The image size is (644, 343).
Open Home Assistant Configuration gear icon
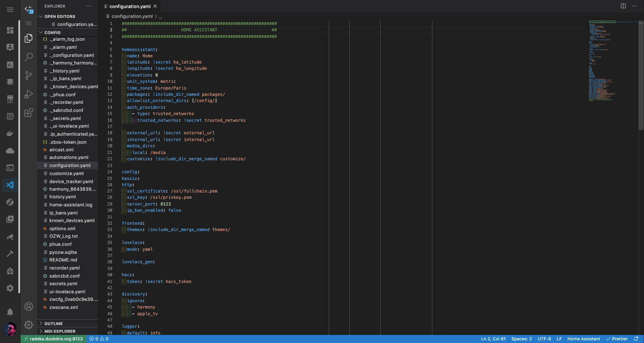pos(10,288)
